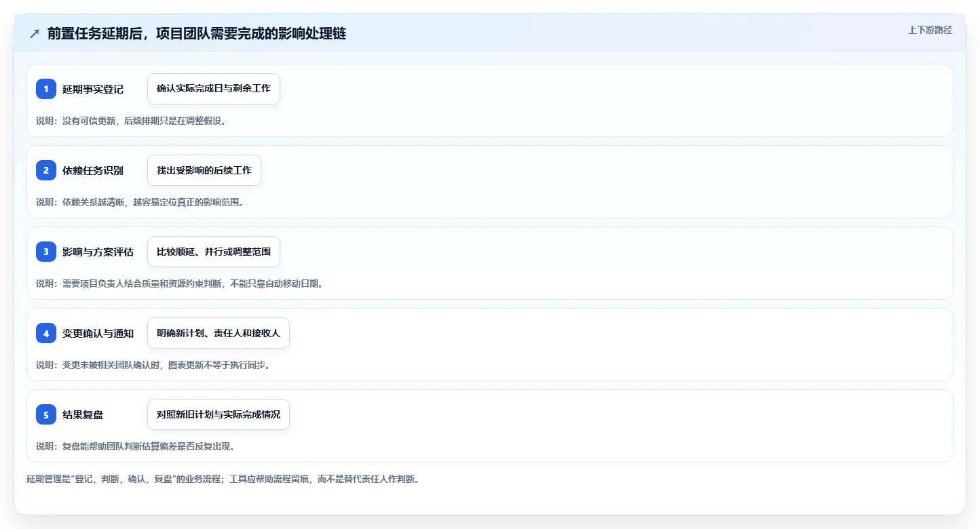Click the header title 前置任务延期后 text
The image size is (980, 529).
click(x=197, y=34)
